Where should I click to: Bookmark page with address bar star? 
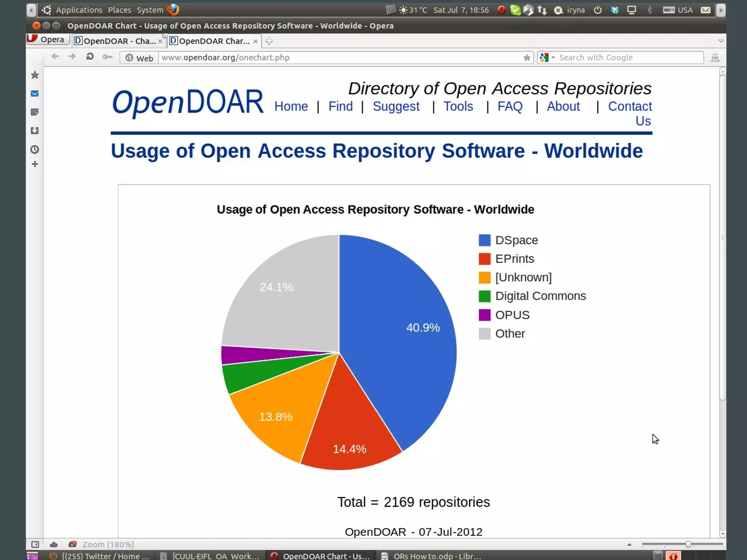(x=527, y=58)
